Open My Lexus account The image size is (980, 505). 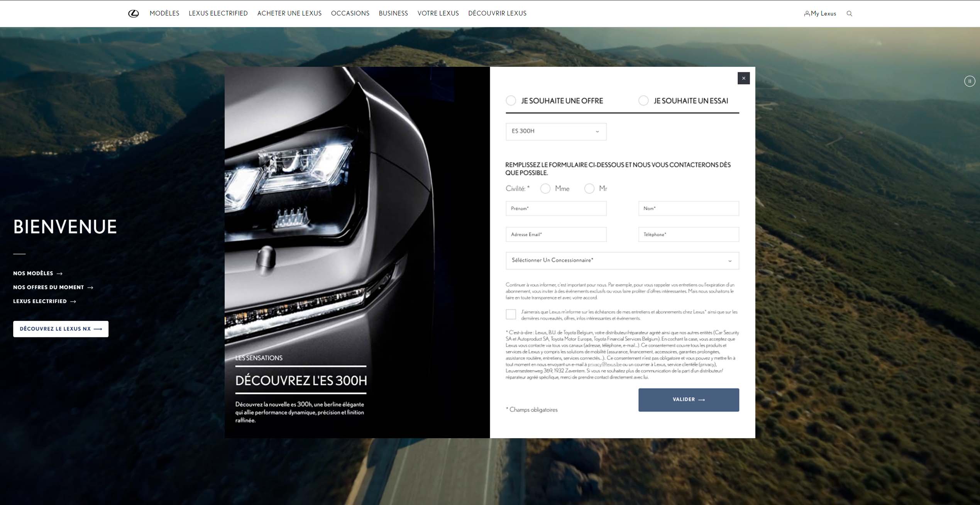(820, 14)
